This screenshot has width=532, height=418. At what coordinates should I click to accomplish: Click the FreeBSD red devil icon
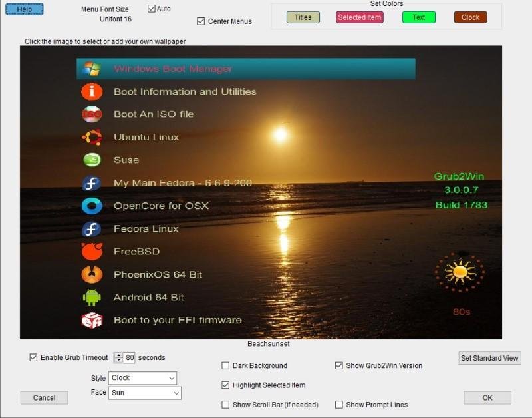click(x=92, y=252)
